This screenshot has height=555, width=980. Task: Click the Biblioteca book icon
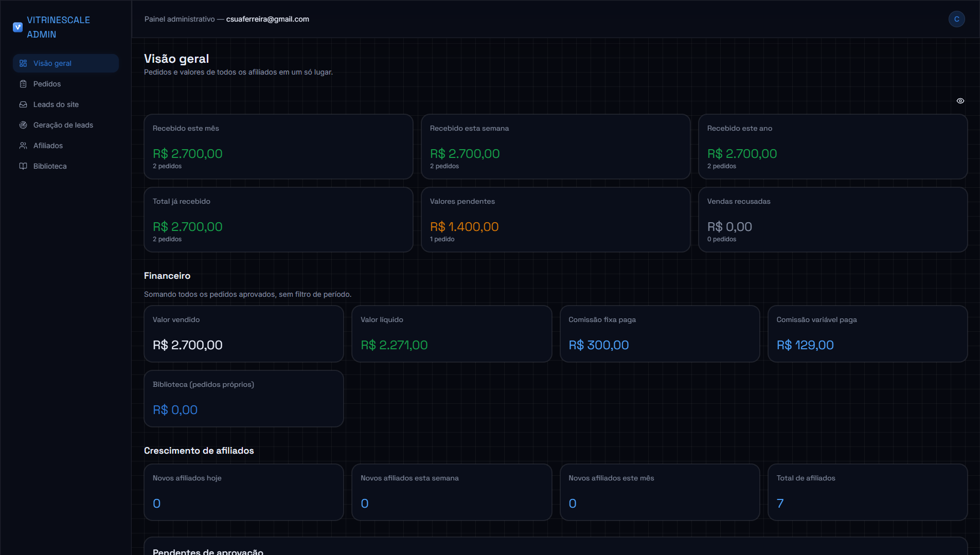(x=23, y=166)
